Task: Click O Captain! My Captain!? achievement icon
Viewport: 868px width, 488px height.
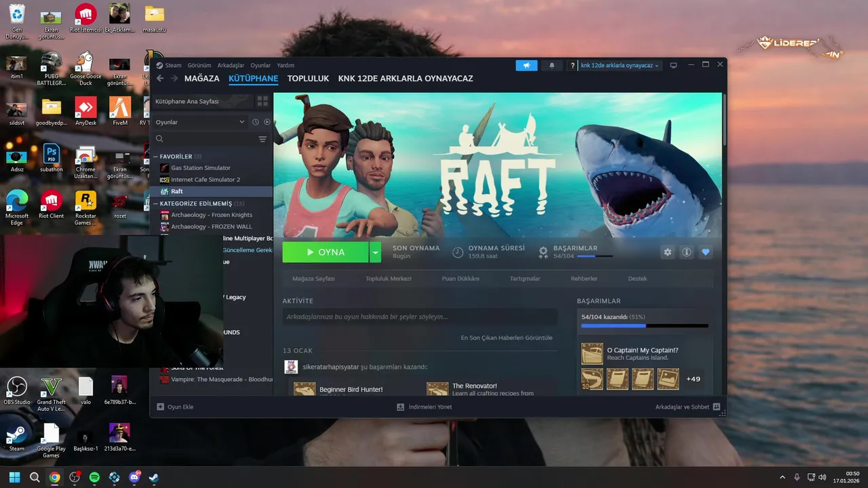Action: tap(592, 354)
